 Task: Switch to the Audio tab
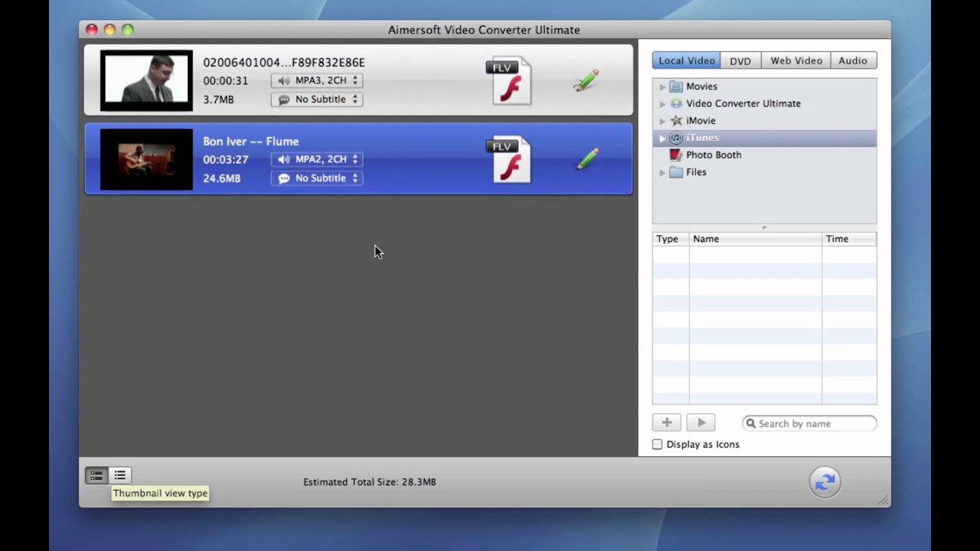(853, 60)
